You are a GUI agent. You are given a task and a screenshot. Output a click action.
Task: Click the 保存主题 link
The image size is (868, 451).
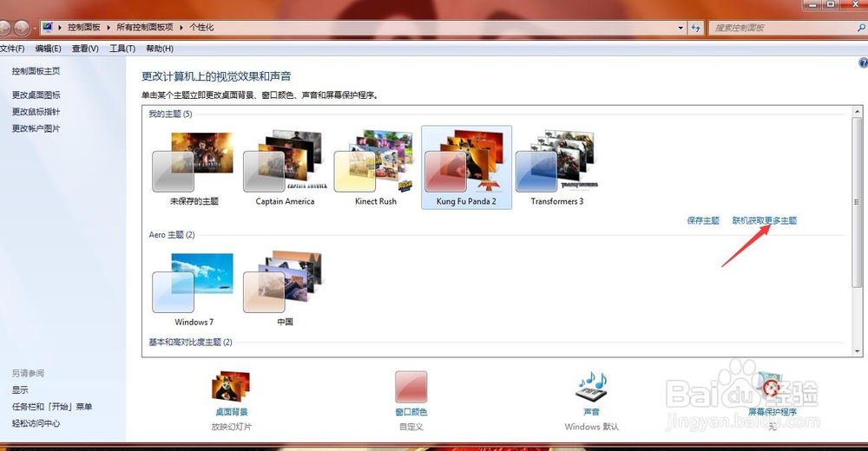click(x=703, y=220)
